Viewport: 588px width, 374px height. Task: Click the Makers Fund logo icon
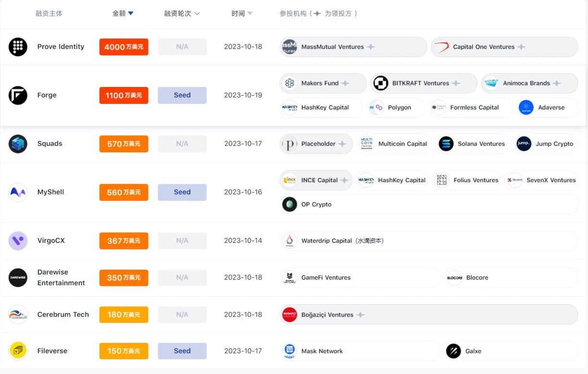[289, 83]
